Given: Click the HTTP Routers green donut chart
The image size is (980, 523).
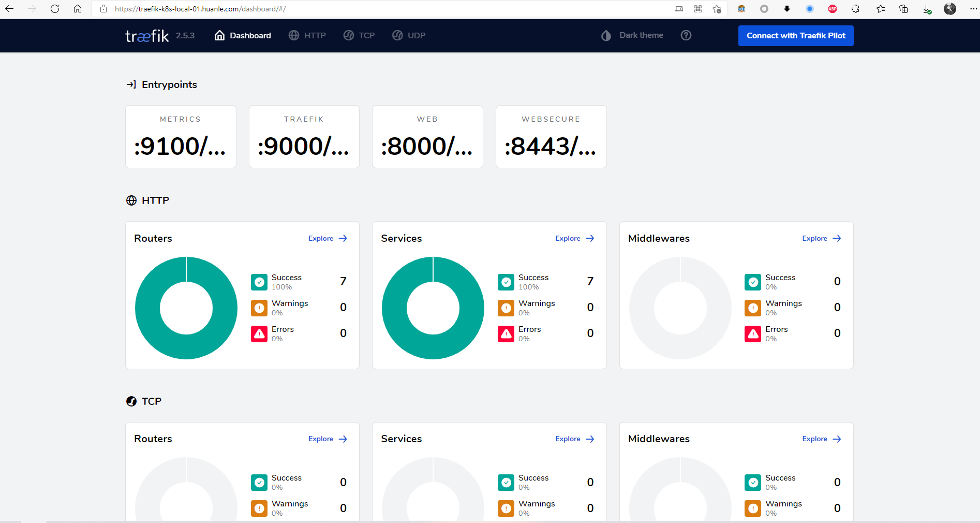Looking at the screenshot, I should point(186,308).
